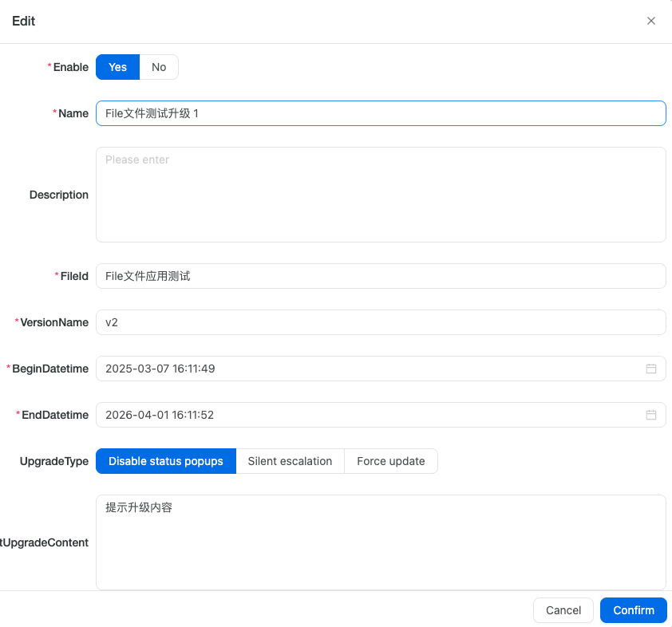Open the EndDatetime date picker field
The width and height of the screenshot is (672, 627).
367,415
